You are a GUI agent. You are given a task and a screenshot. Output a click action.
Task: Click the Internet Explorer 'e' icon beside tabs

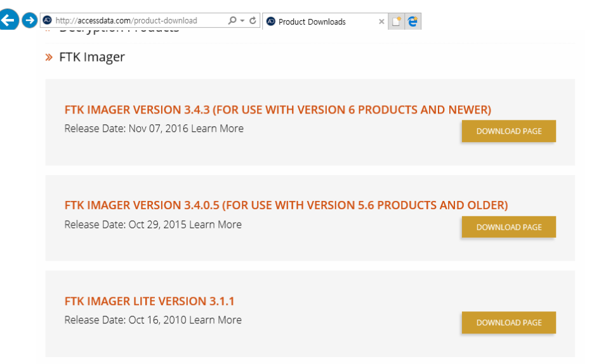click(x=413, y=22)
